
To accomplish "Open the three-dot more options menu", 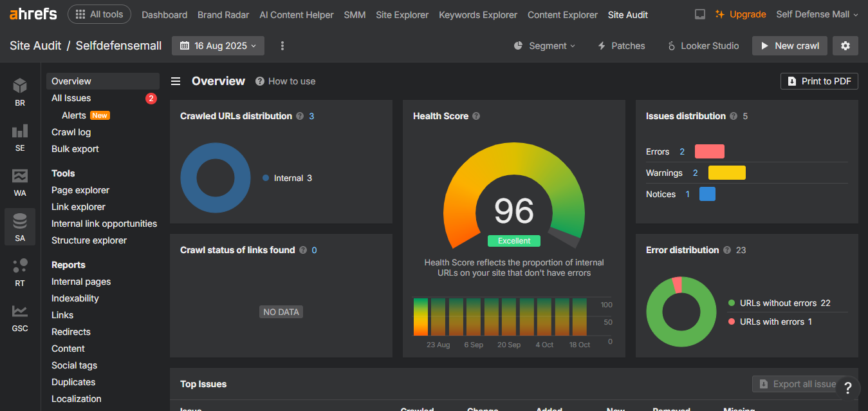I will click(282, 46).
